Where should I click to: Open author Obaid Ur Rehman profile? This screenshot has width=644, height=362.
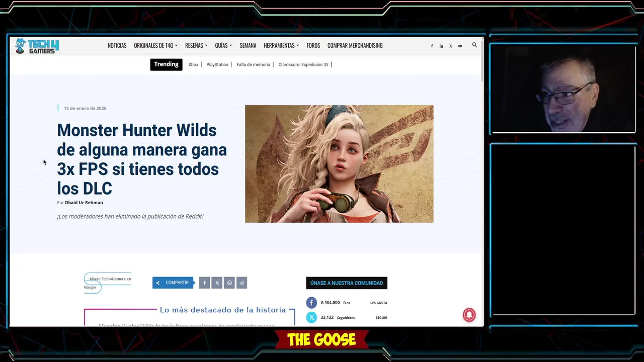84,203
